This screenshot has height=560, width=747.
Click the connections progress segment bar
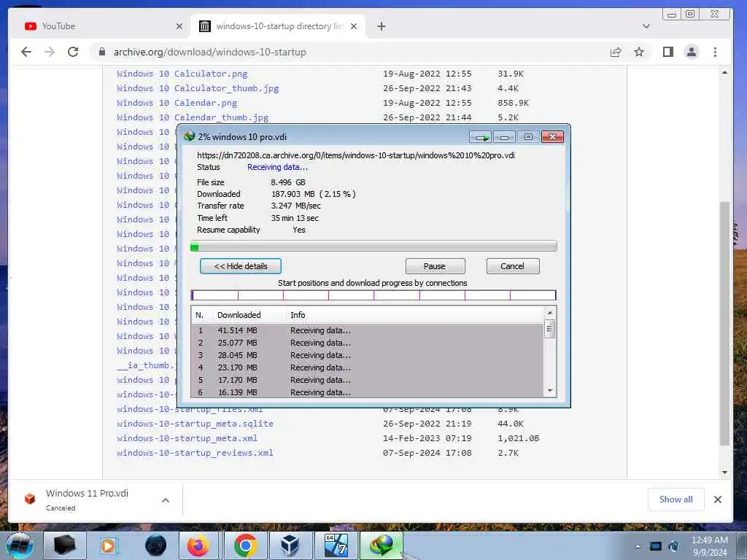click(x=373, y=295)
